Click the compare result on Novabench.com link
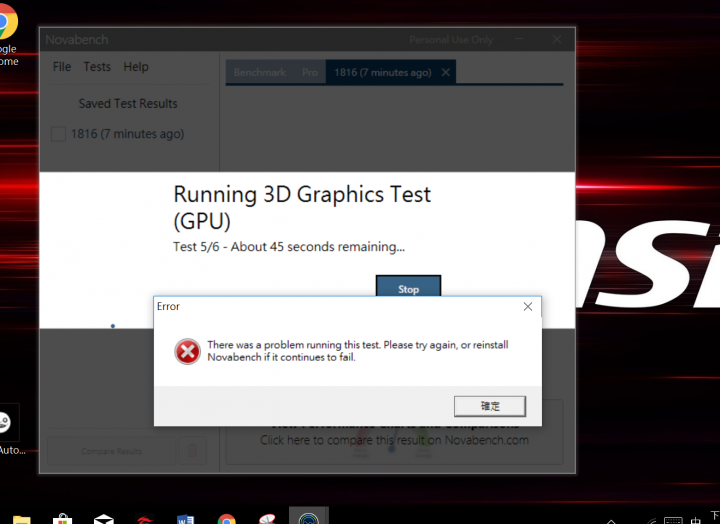This screenshot has width=720, height=524. (394, 440)
